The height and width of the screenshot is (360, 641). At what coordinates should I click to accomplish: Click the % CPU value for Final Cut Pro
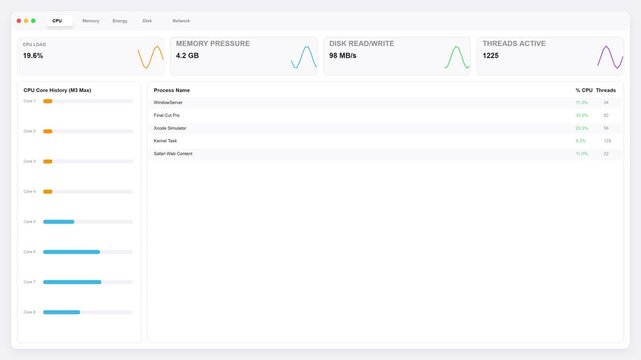tap(582, 115)
